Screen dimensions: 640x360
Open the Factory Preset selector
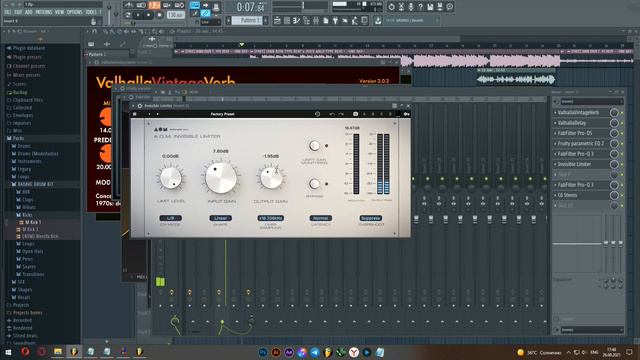tap(222, 114)
